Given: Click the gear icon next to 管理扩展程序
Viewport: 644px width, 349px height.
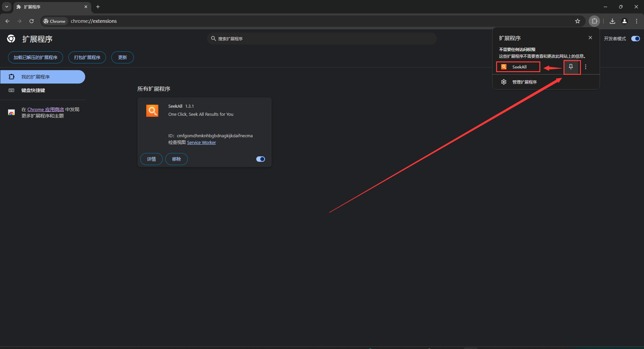Looking at the screenshot, I should coord(504,82).
